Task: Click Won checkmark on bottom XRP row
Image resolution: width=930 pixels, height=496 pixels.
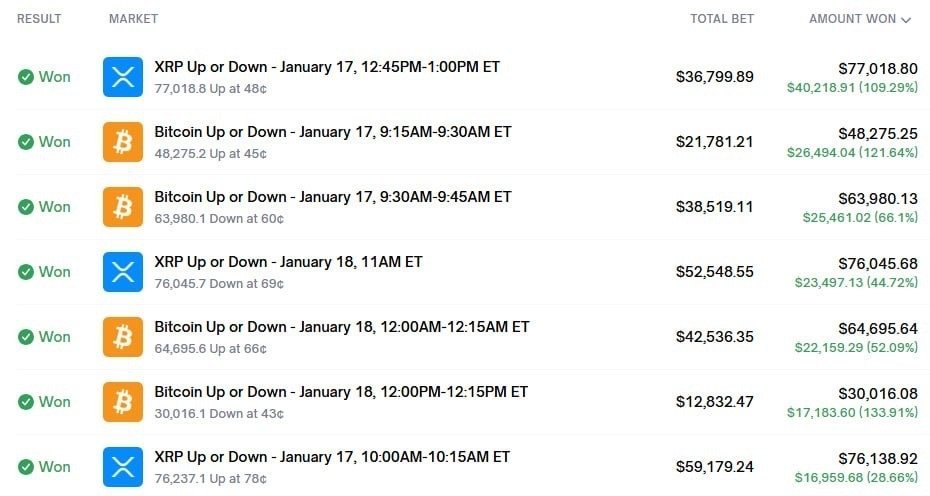Action: [26, 467]
